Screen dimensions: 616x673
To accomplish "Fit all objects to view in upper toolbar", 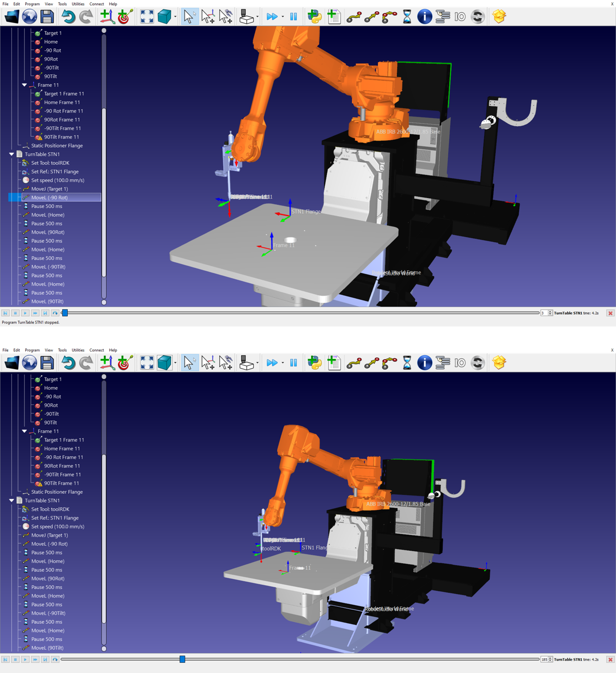I will click(147, 16).
